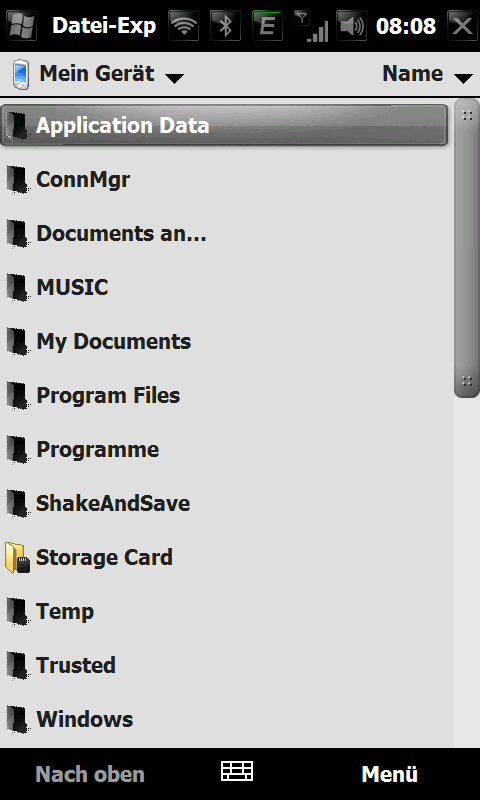Tap the speaker volume icon
This screenshot has width=480, height=800.
coord(351,26)
